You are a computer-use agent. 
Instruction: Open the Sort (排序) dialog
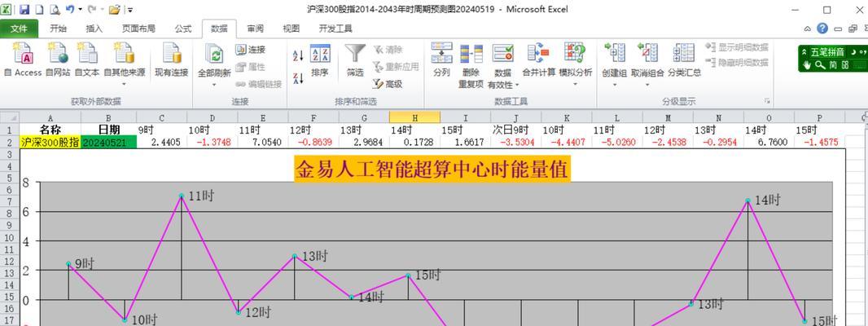click(319, 59)
